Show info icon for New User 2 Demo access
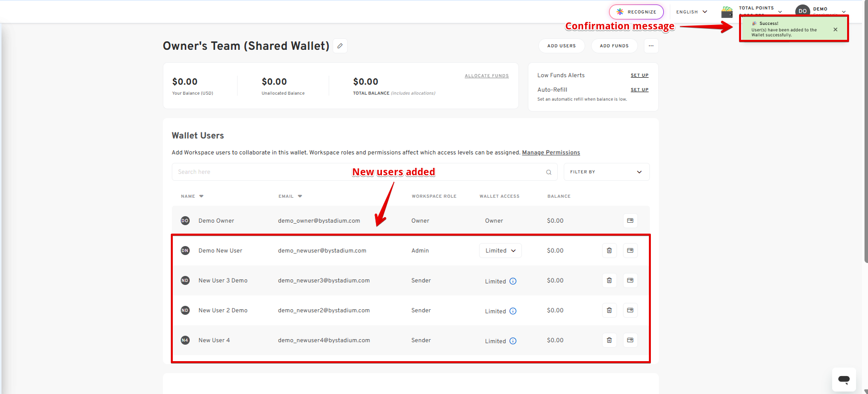The width and height of the screenshot is (868, 394). click(x=513, y=311)
